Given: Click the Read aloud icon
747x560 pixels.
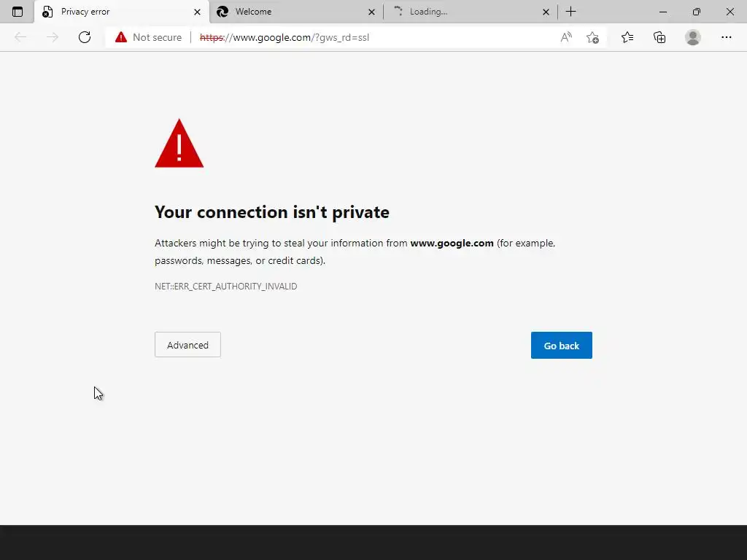Looking at the screenshot, I should click(566, 37).
